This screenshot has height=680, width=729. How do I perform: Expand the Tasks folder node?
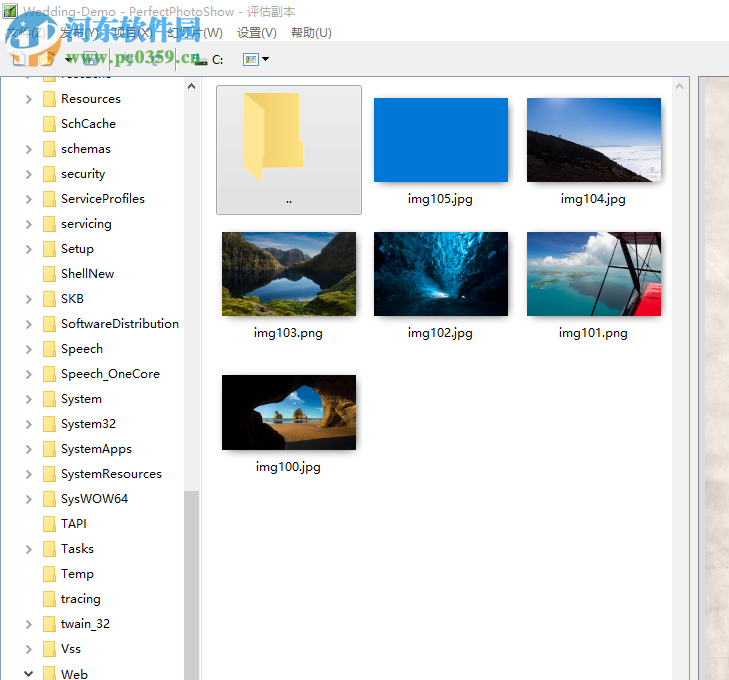pyautogui.click(x=29, y=549)
